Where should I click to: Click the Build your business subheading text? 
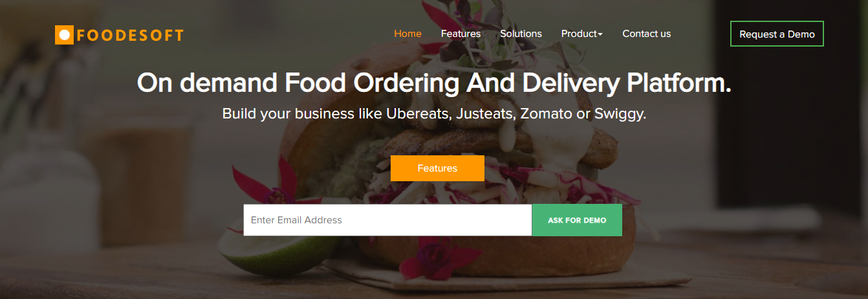coord(434,114)
